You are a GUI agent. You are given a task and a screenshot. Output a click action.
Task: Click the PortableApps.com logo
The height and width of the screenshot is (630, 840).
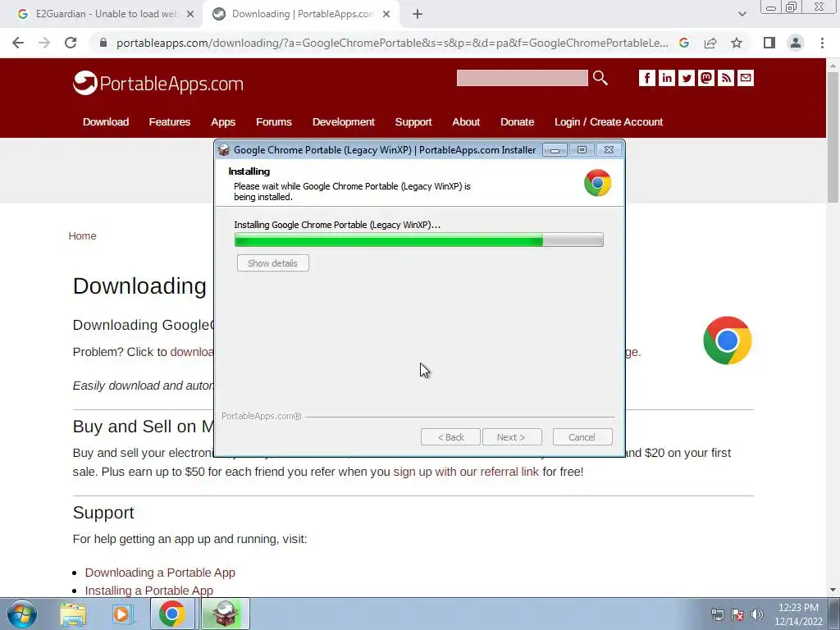coord(158,83)
